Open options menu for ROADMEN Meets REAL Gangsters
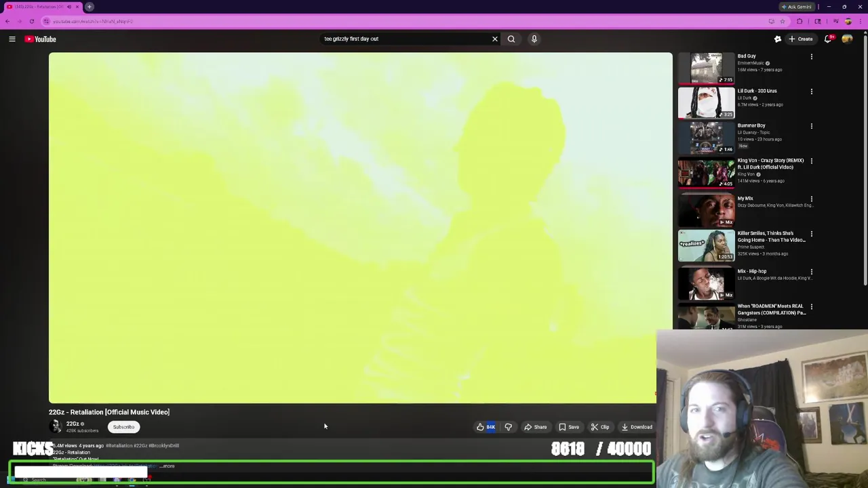Viewport: 868px width, 488px height. [811, 307]
